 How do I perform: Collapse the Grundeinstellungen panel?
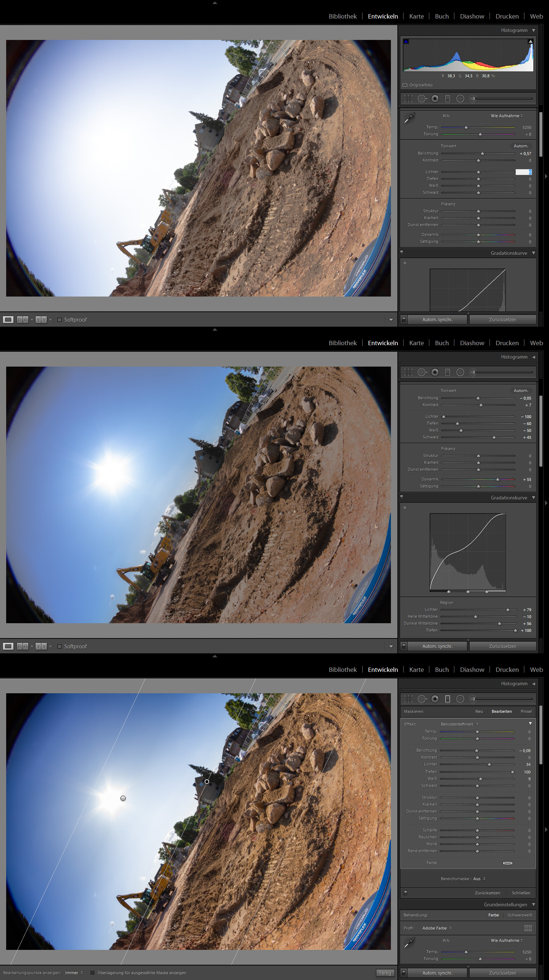pos(533,904)
